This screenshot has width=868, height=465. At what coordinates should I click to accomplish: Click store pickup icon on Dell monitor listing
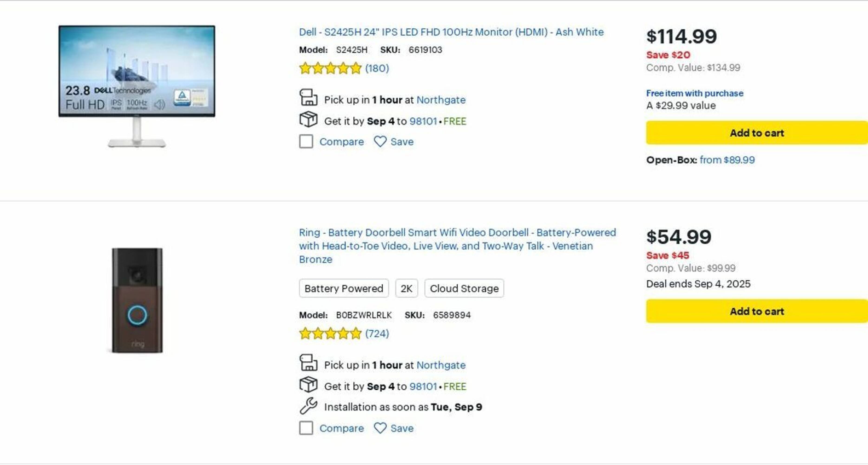[x=308, y=97]
